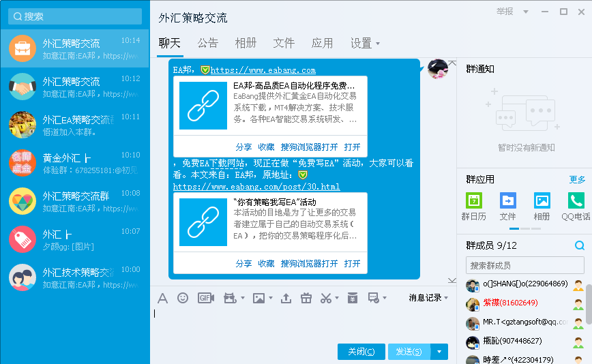Click the group member search magnifier icon
This screenshot has height=364, width=592.
tap(580, 245)
